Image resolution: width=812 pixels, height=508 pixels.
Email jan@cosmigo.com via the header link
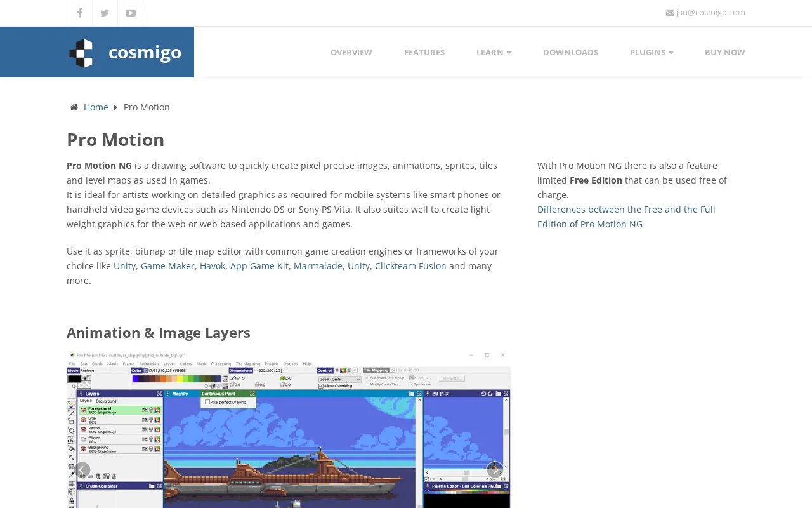[x=705, y=12]
